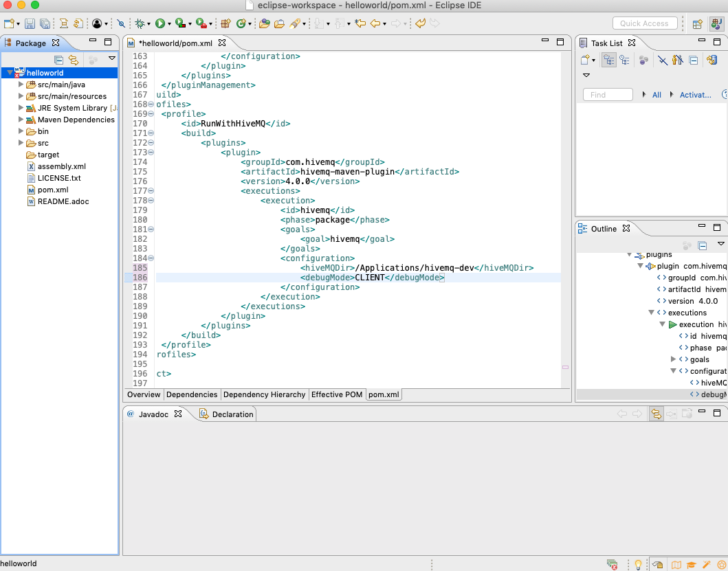Click the Coverage launch icon
This screenshot has width=728, height=571.
pos(181,23)
